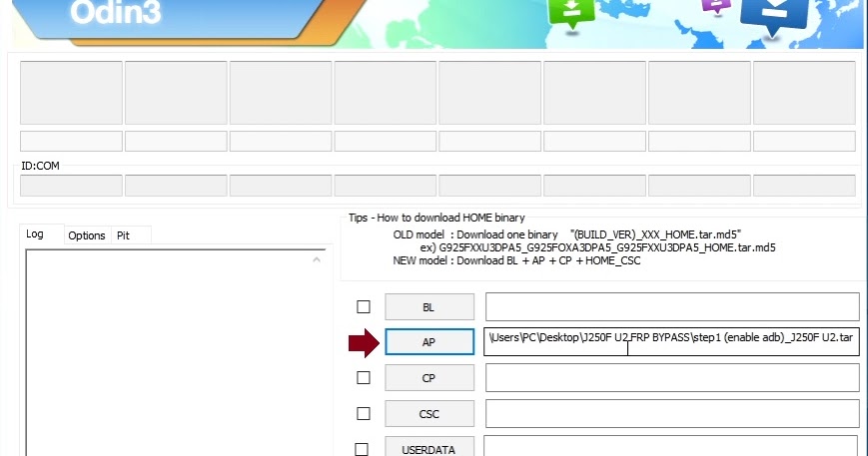Click the AP path field with J250F U2.tar
Image resolution: width=868 pixels, height=456 pixels.
671,341
